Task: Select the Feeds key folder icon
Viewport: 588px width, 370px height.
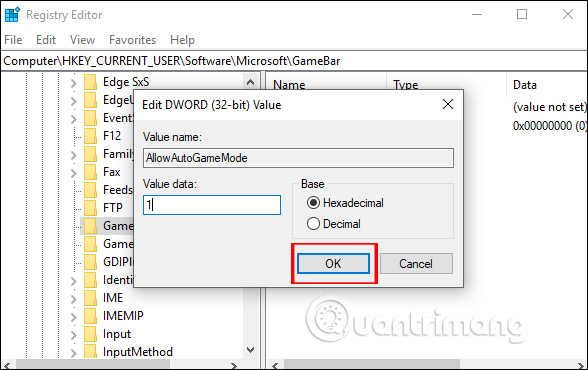Action: [90, 190]
